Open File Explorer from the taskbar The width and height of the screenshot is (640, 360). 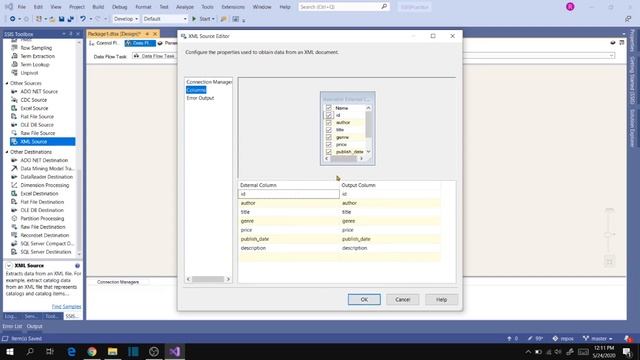[x=113, y=351]
